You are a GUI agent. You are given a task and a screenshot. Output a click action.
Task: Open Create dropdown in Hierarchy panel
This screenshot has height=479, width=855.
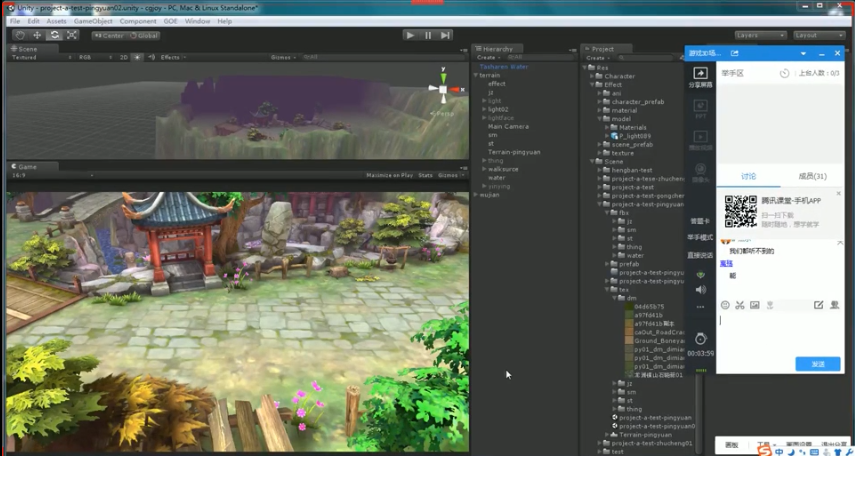[x=488, y=57]
